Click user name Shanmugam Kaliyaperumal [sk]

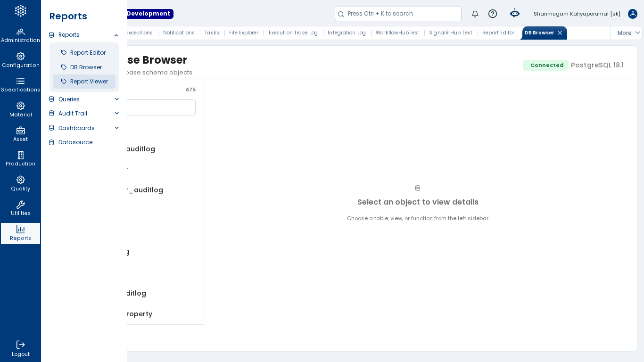click(x=577, y=14)
